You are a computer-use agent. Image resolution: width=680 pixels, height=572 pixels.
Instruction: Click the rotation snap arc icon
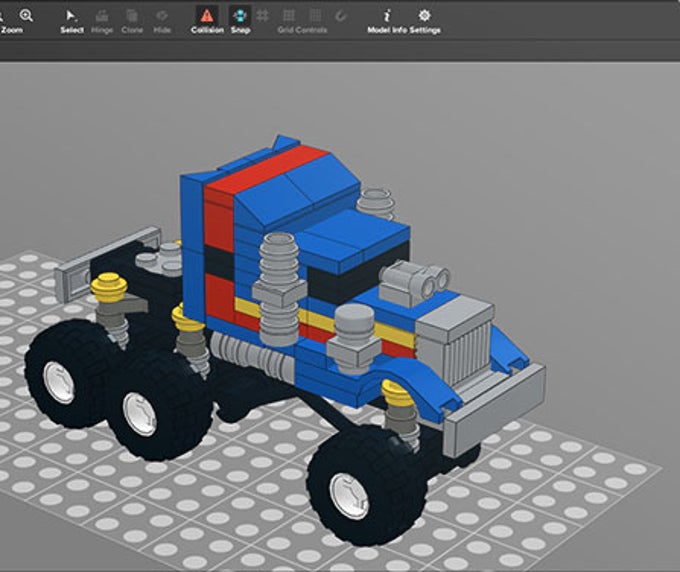point(341,16)
